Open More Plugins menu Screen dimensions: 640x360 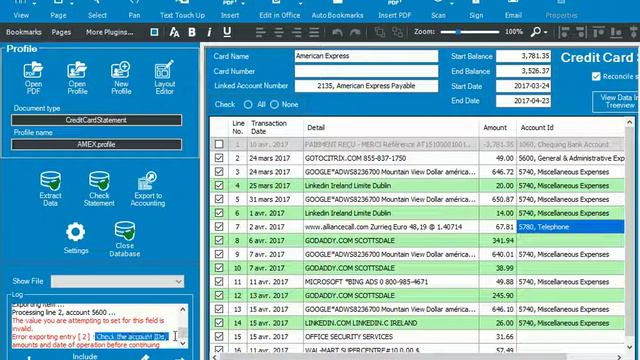[109, 32]
